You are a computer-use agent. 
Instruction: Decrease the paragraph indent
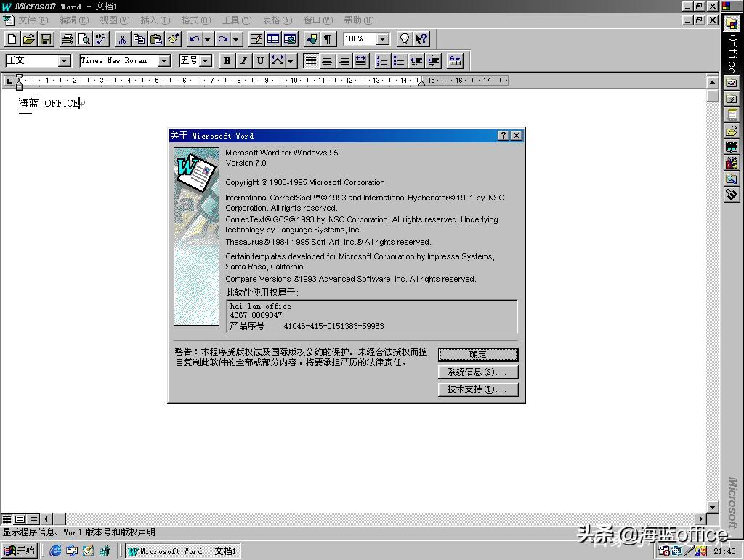coord(416,61)
